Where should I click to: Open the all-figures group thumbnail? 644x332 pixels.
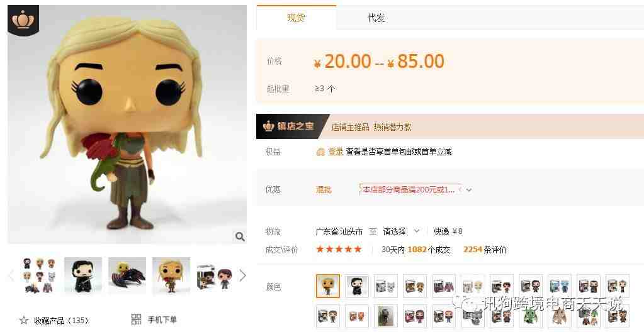pyautogui.click(x=39, y=275)
